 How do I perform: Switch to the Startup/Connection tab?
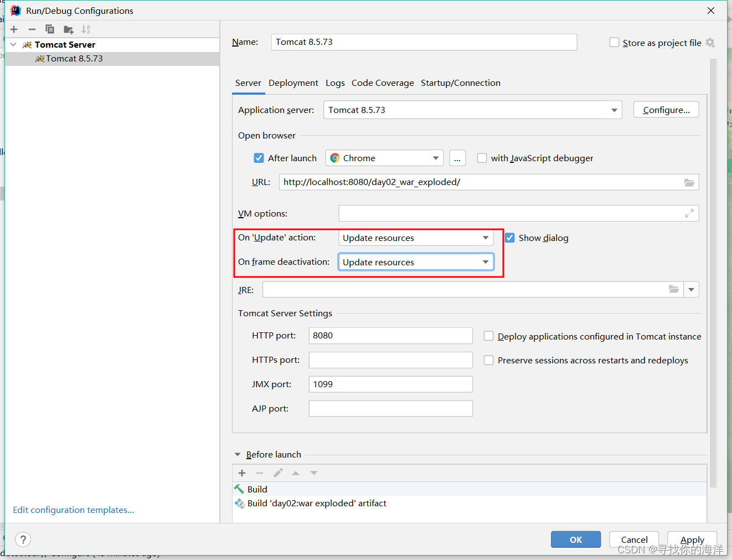click(461, 83)
